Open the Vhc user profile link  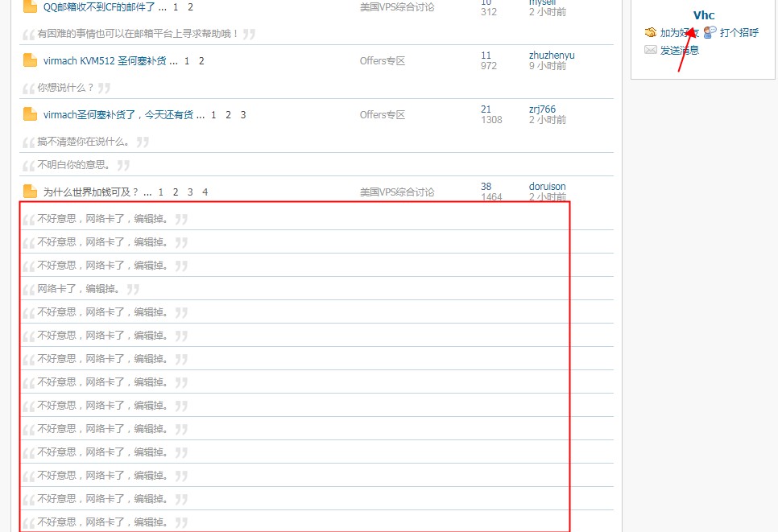pos(704,15)
